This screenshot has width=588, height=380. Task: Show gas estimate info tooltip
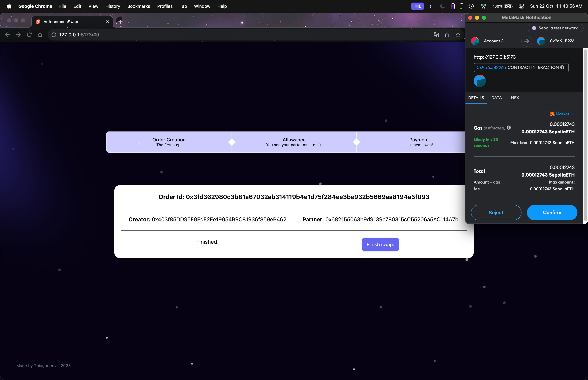[509, 128]
